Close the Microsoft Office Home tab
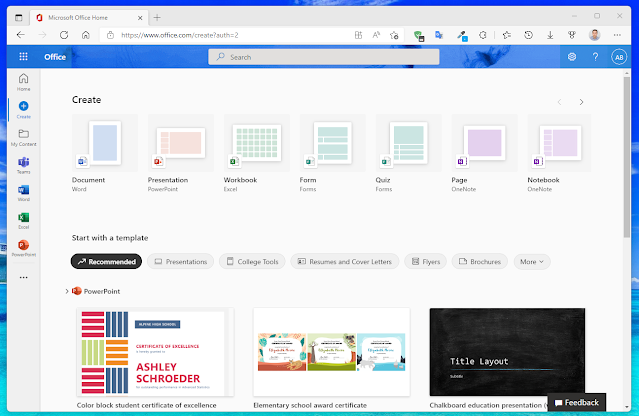Screen dimensions: 639x416 click(x=140, y=18)
